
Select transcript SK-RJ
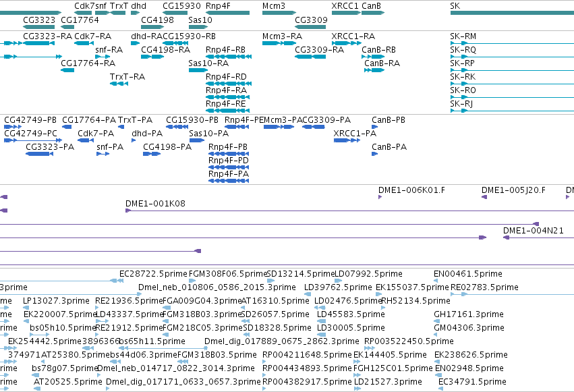click(512, 111)
